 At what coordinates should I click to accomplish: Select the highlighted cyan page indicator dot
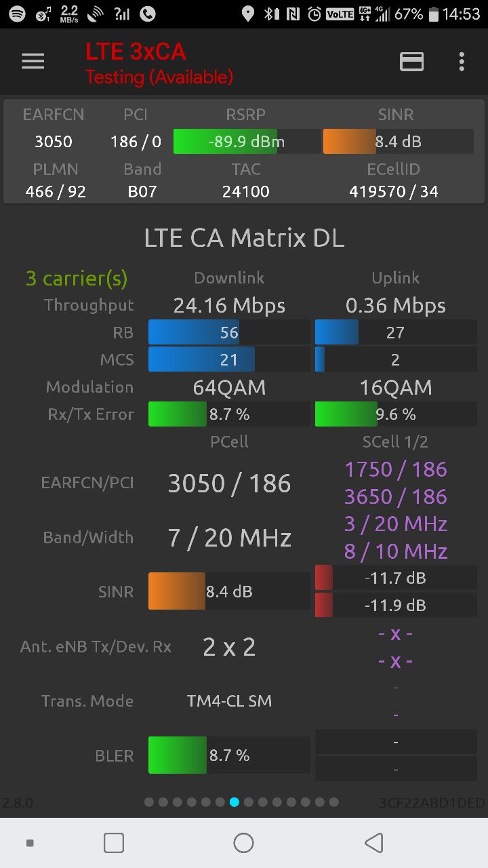(x=235, y=802)
